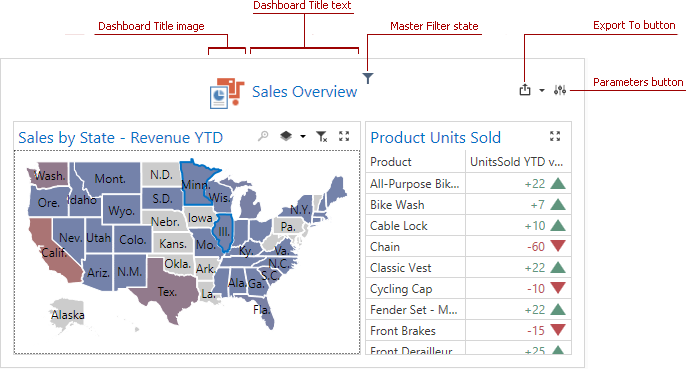The width and height of the screenshot is (686, 369).
Task: Click the map layers icon
Action: point(286,136)
